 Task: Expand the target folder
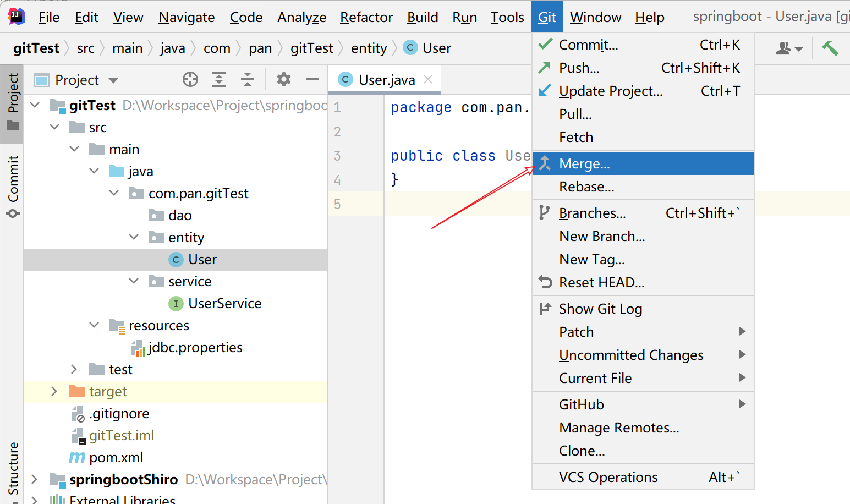coord(54,391)
